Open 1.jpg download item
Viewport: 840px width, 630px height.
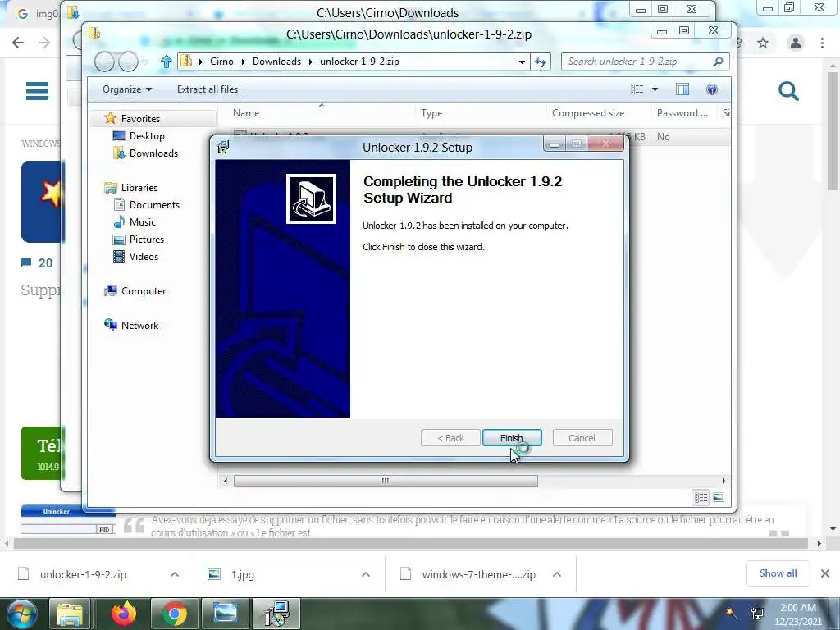coord(243,574)
